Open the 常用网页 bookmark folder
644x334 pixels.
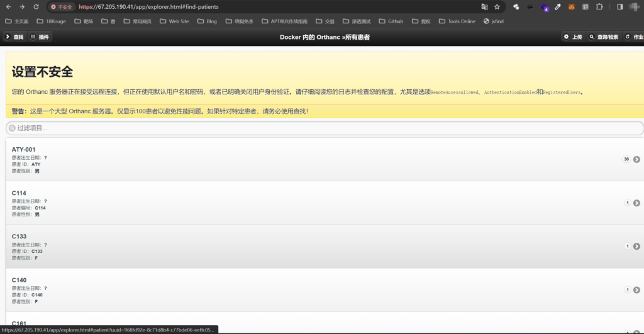click(138, 21)
